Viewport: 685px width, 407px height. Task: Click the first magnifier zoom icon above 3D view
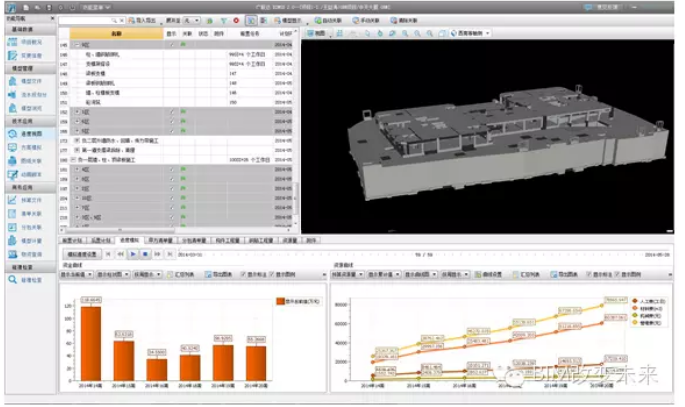[405, 33]
